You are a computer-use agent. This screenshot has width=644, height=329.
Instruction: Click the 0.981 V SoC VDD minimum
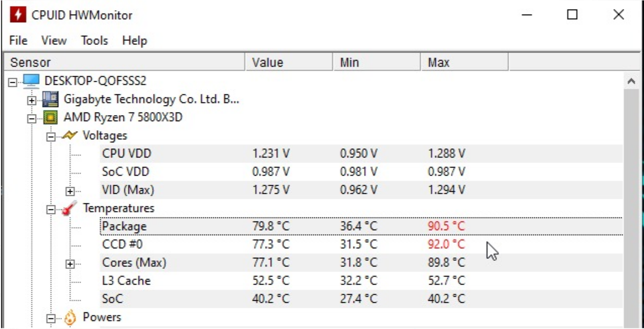pyautogui.click(x=359, y=172)
